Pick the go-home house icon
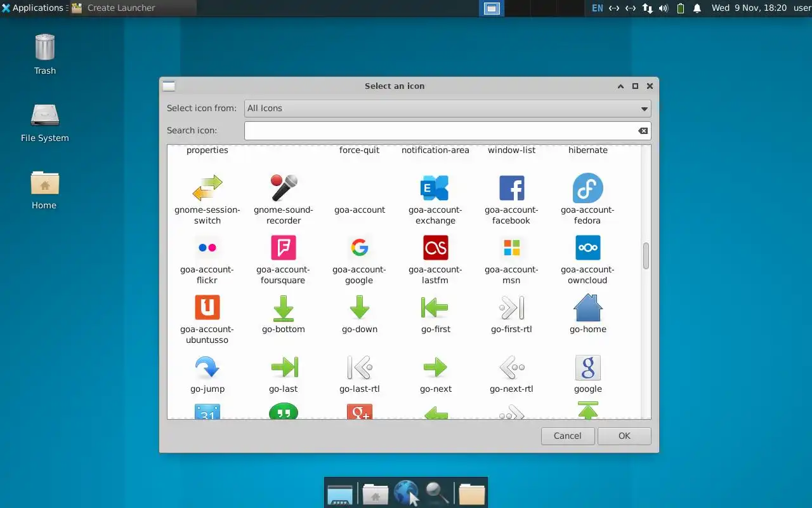Viewport: 812px width, 508px height. (x=587, y=307)
